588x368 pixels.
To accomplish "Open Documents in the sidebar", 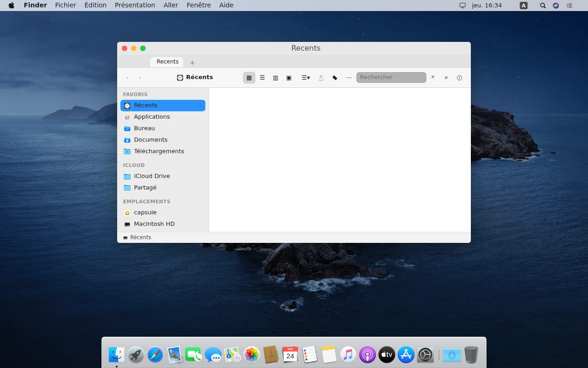I will pyautogui.click(x=163, y=140).
